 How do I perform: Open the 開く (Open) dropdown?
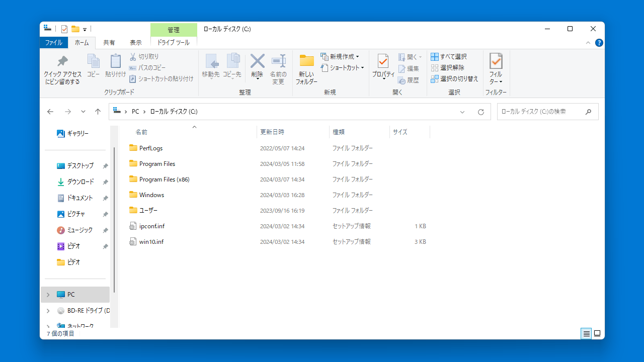(410, 57)
